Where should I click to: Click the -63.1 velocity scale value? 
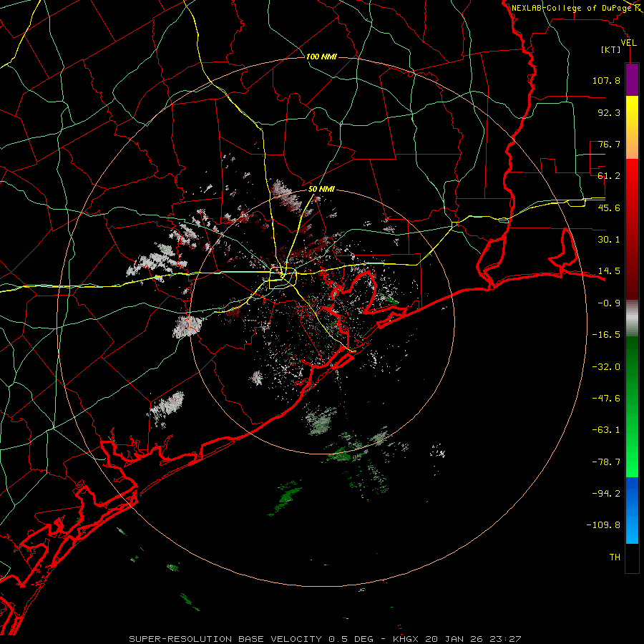pos(606,430)
